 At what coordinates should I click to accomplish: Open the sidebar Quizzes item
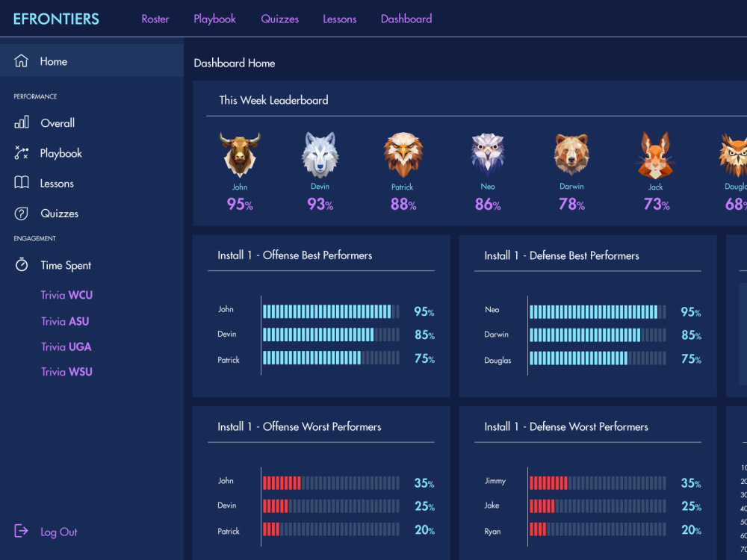pyautogui.click(x=60, y=214)
